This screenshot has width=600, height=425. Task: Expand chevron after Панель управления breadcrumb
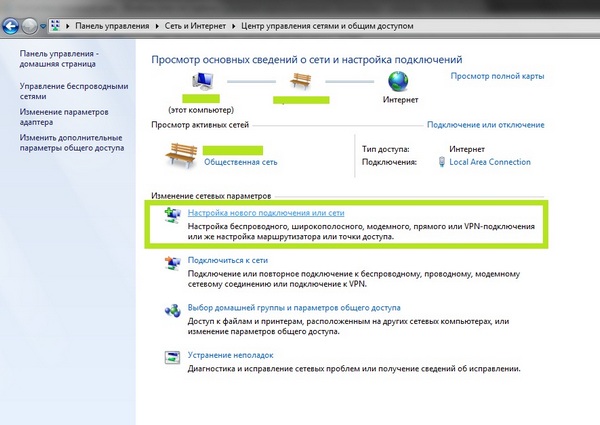[157, 26]
